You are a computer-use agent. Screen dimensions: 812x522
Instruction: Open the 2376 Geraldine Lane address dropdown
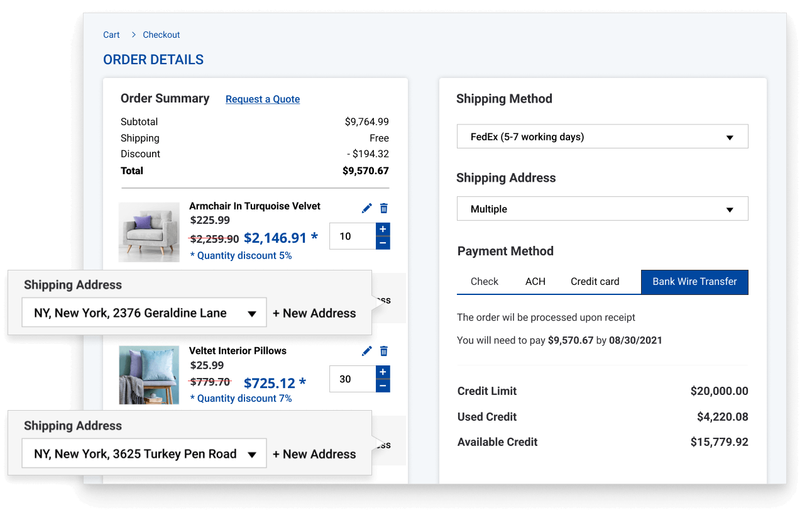[144, 313]
